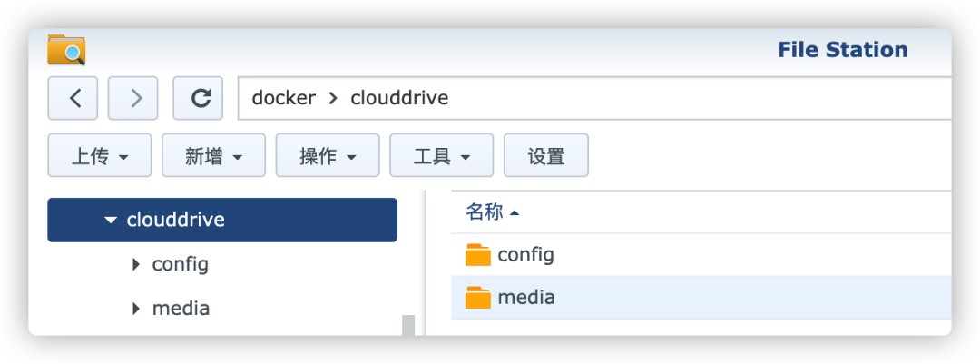The image size is (980, 364).
Task: Click clouddrive in the path breadcrumb
Action: coord(399,98)
